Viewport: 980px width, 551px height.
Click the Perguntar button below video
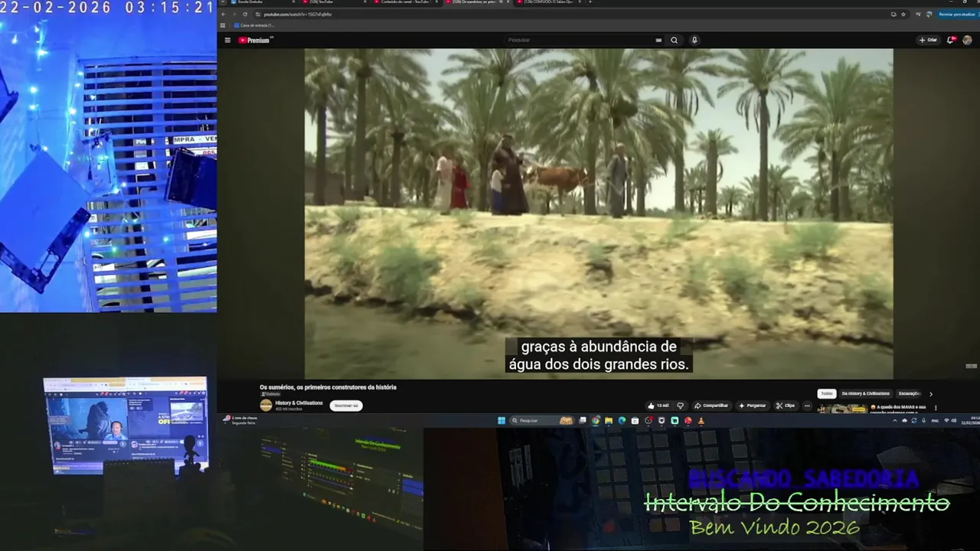[753, 406]
